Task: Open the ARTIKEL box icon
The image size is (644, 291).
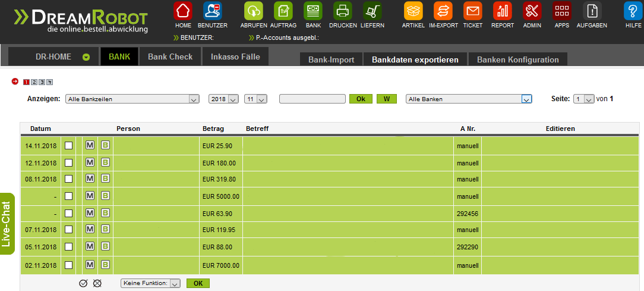Action: point(413,11)
